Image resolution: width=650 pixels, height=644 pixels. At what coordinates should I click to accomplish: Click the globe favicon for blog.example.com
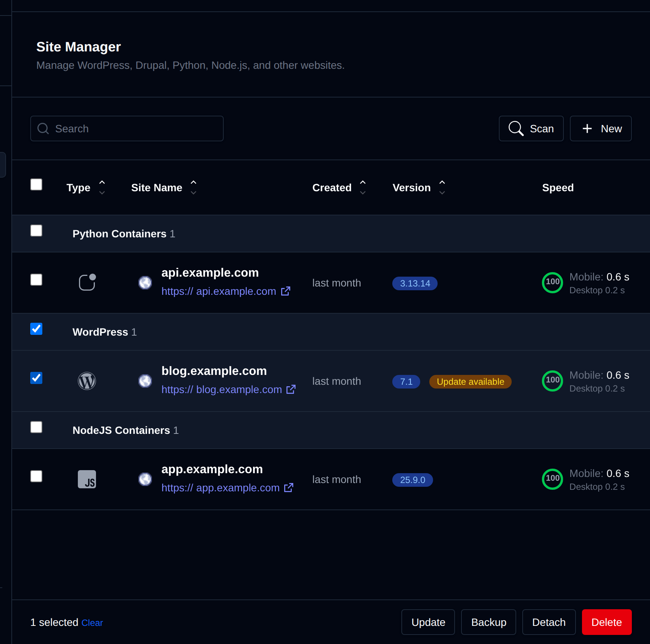[x=145, y=381]
